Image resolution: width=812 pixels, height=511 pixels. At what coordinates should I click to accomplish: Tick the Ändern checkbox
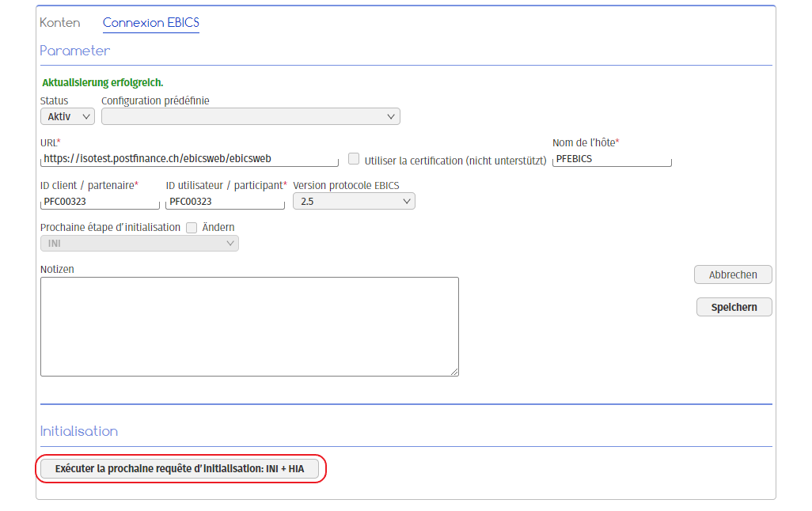click(x=192, y=228)
